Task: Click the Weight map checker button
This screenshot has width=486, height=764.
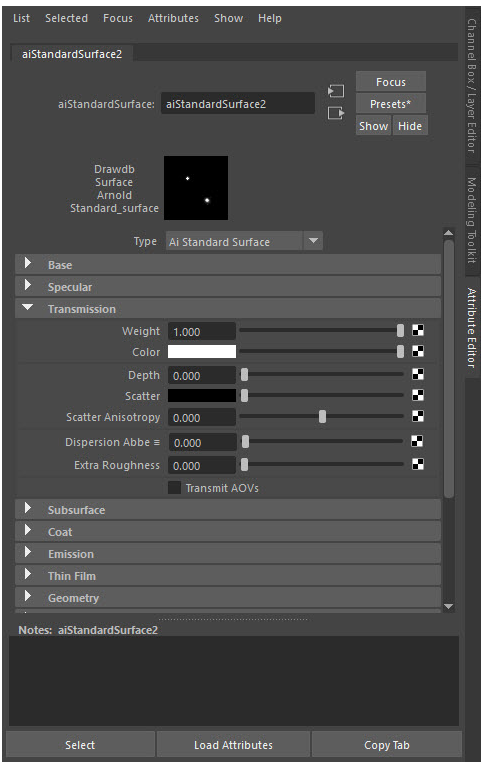Action: 418,330
